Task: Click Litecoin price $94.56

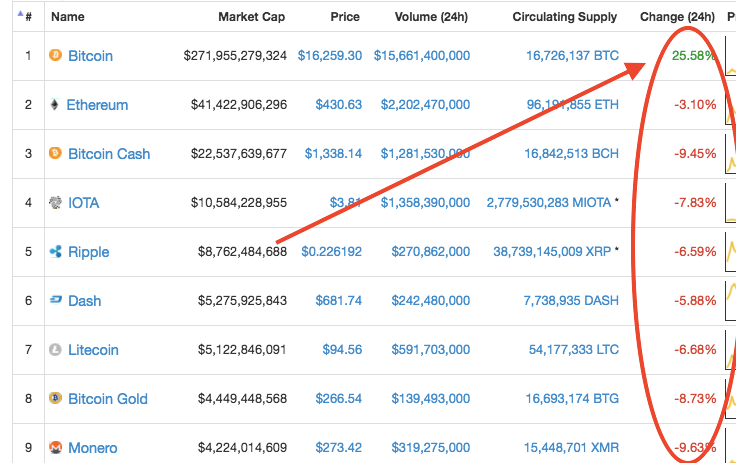Action: pyautogui.click(x=342, y=349)
